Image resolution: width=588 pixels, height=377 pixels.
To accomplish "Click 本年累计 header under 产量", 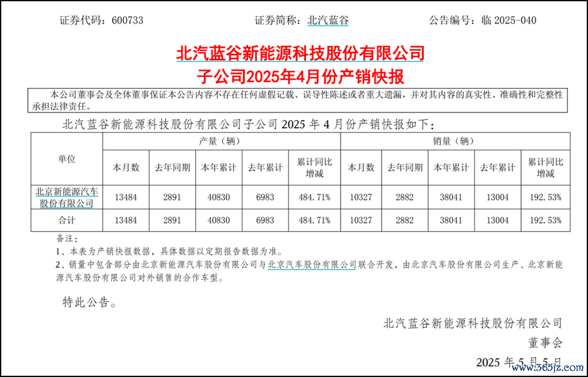I will [219, 168].
